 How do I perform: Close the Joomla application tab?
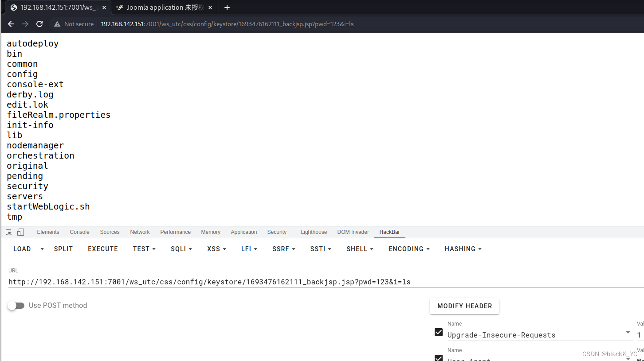click(210, 8)
